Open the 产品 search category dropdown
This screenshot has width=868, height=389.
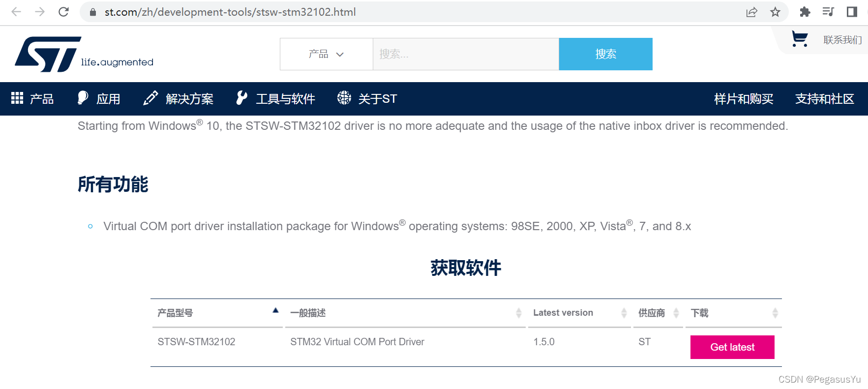click(326, 54)
